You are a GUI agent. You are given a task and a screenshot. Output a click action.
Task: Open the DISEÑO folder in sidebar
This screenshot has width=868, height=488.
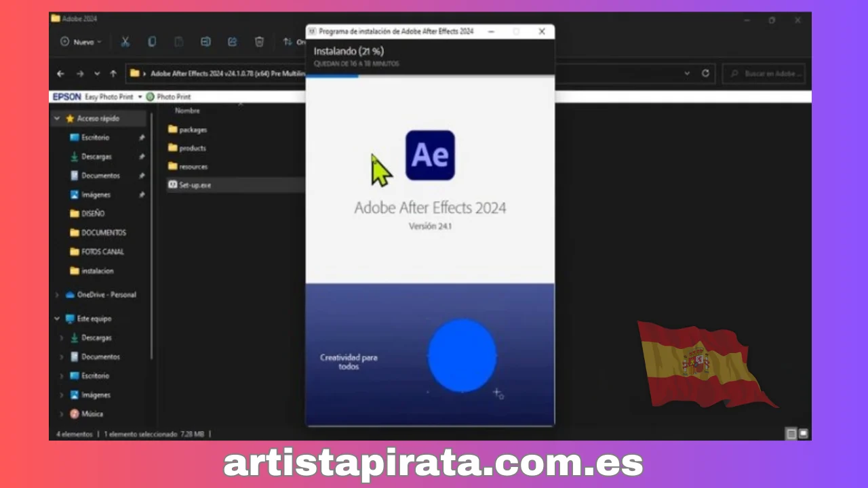click(x=93, y=213)
